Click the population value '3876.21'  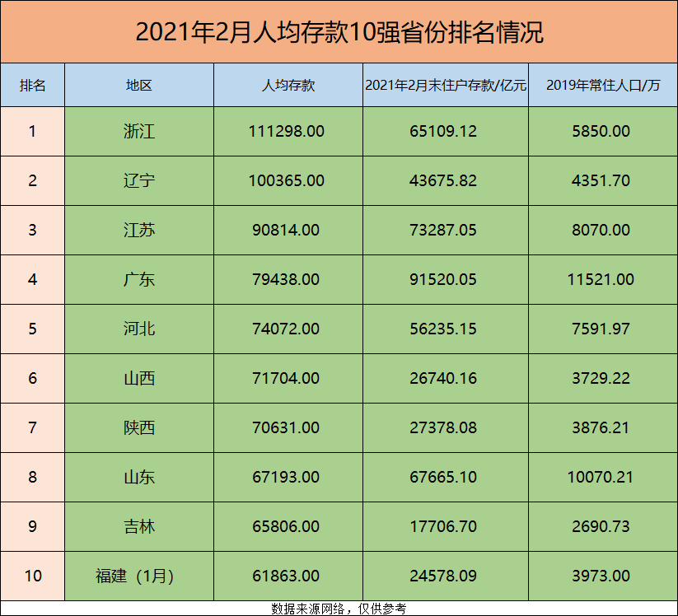click(x=601, y=428)
